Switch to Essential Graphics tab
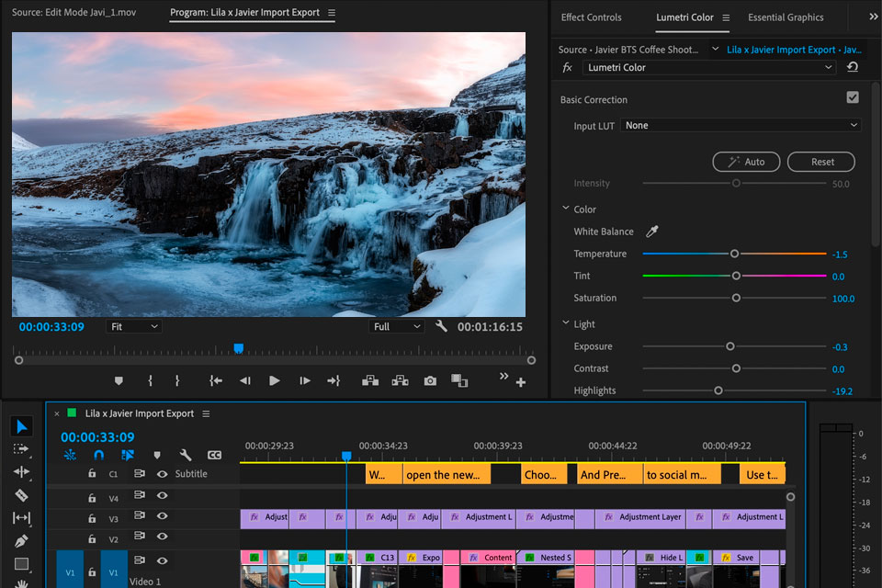The height and width of the screenshot is (588, 882). [x=786, y=17]
